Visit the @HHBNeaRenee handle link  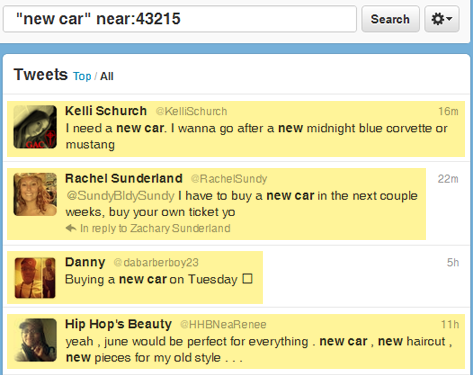coord(223,324)
